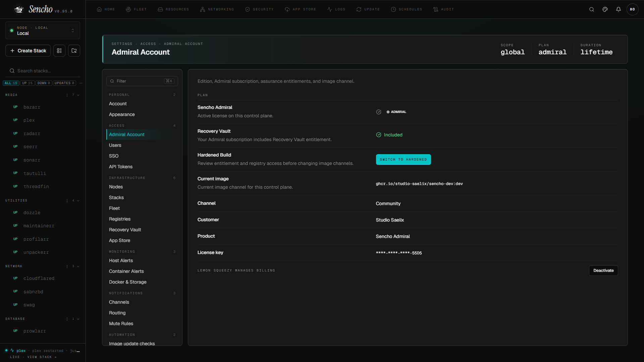Open the UTILITIES group options kebab
Image resolution: width=644 pixels, height=362 pixels.
tap(67, 201)
